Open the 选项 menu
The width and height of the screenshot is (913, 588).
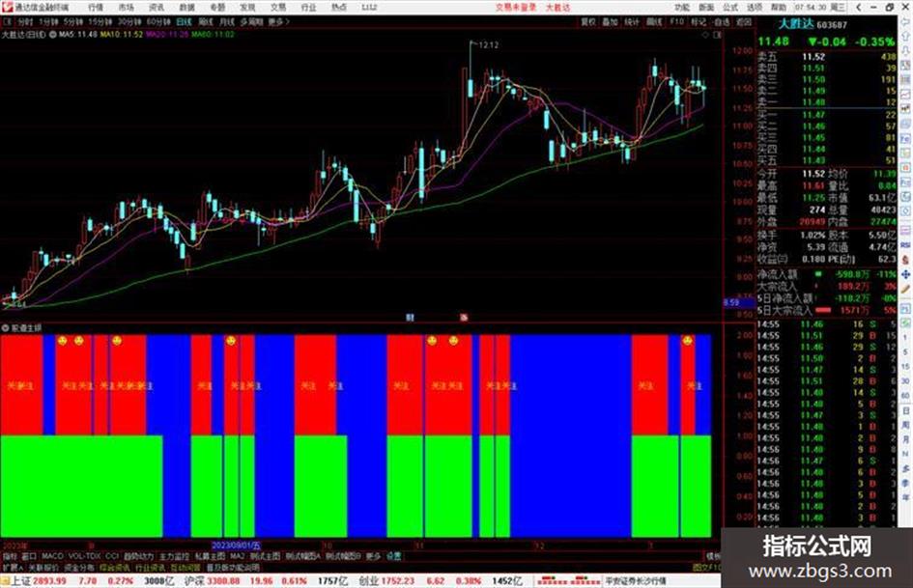(755, 8)
